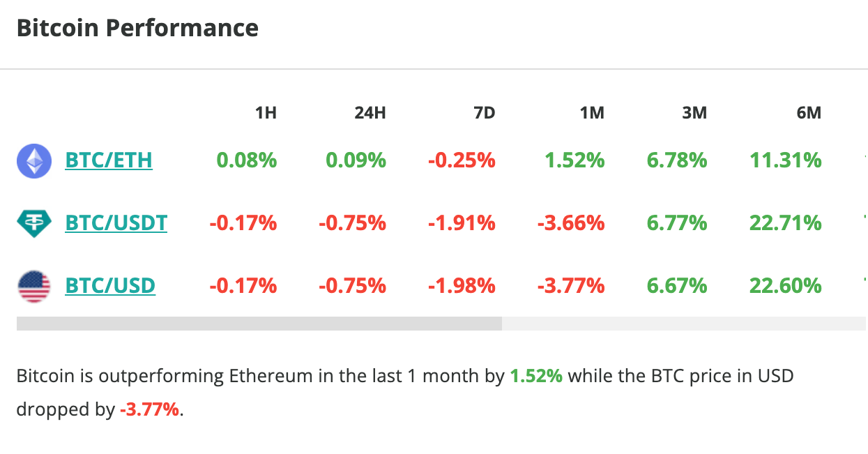The height and width of the screenshot is (454, 868).
Task: Click the horizontal scrollbar under the table
Action: tap(259, 322)
